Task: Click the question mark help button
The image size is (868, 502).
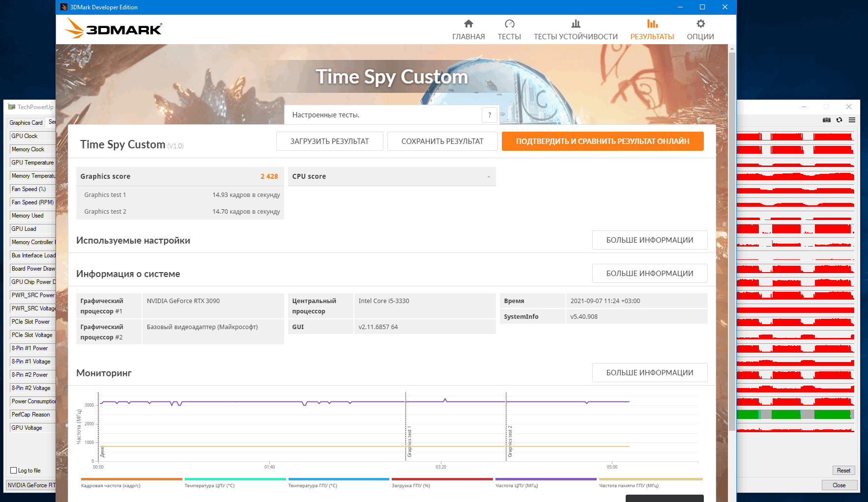Action: click(490, 115)
